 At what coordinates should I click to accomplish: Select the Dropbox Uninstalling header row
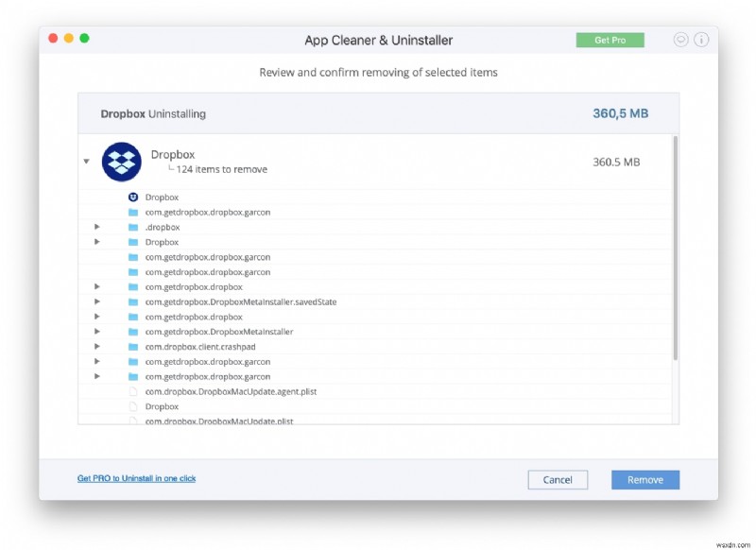pyautogui.click(x=378, y=112)
